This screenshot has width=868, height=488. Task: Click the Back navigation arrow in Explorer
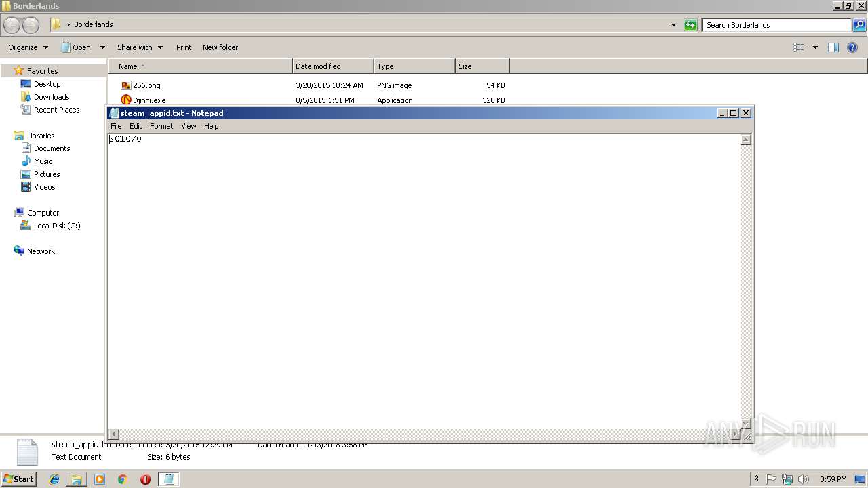click(x=12, y=25)
